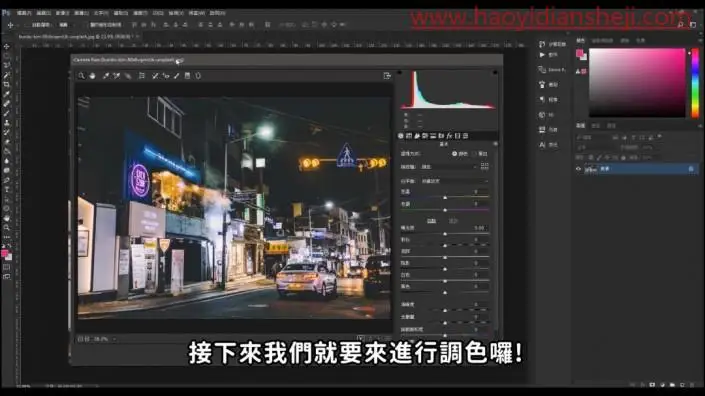Toggle Camera Raw full screen mode icon
The height and width of the screenshot is (396, 705).
387,76
